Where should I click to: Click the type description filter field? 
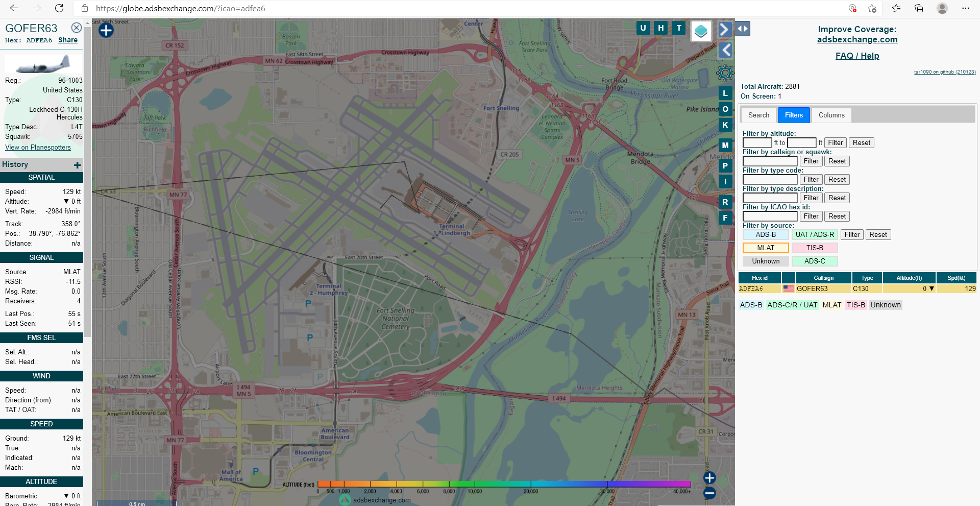(770, 198)
